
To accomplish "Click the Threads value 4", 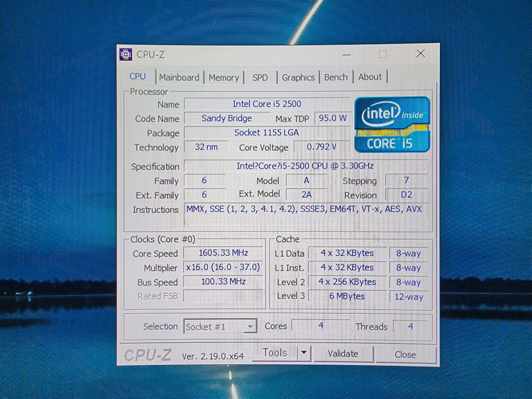I will (411, 327).
